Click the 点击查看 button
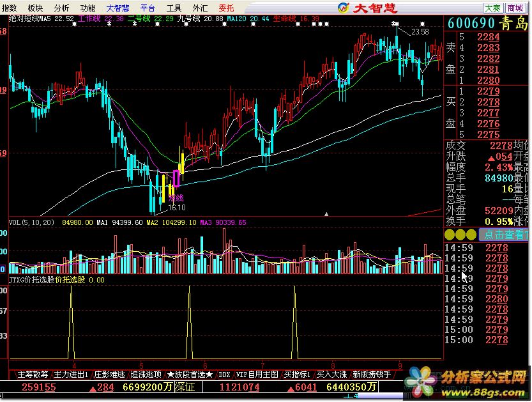Viewport: 532px width, 402px height. tap(504, 235)
